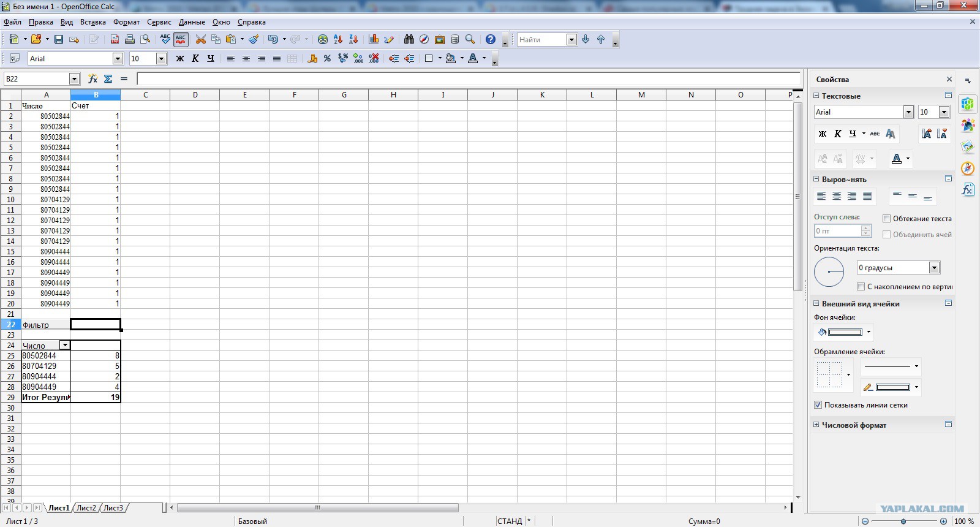Collapse the Текстовые section
The width and height of the screenshot is (980, 527).
point(816,96)
